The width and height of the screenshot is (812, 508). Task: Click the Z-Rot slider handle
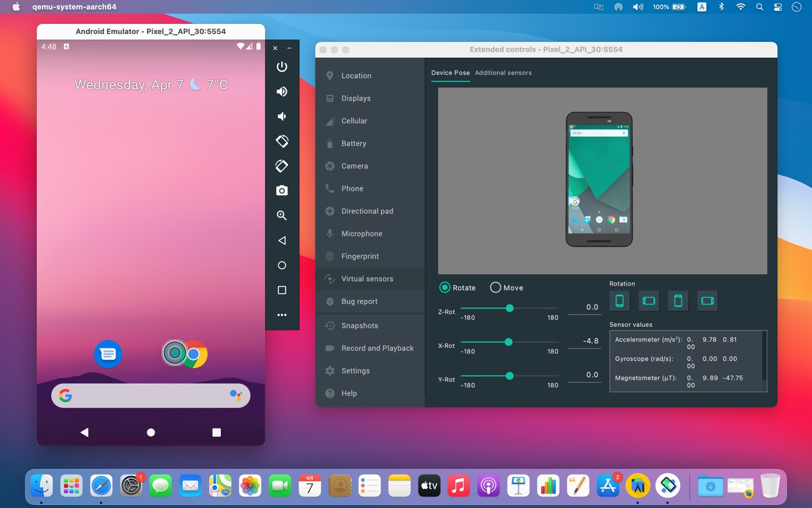click(x=509, y=308)
